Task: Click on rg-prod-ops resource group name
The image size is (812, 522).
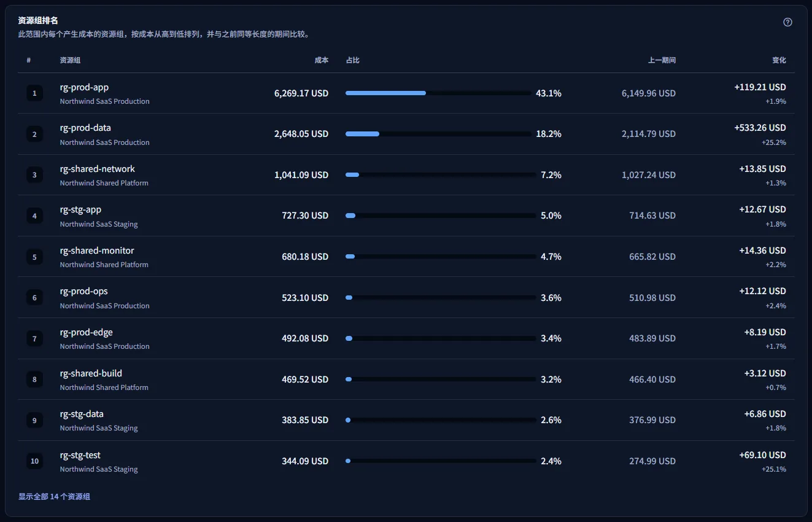Action: [83, 291]
